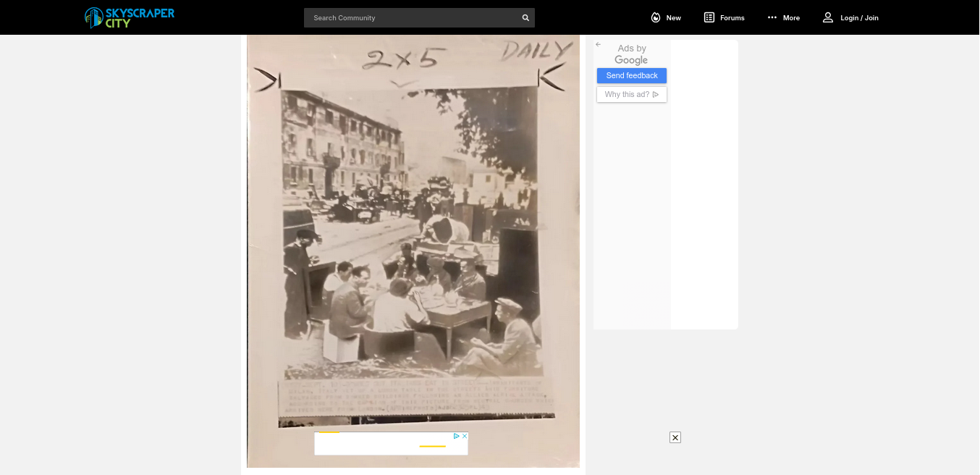980x475 pixels.
Task: Click the AdChoices triangle icon on the banner ad
Action: [x=457, y=436]
